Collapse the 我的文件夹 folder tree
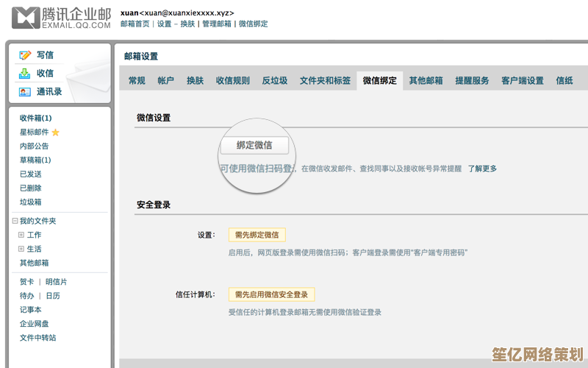The height and width of the screenshot is (368, 588). [15, 221]
